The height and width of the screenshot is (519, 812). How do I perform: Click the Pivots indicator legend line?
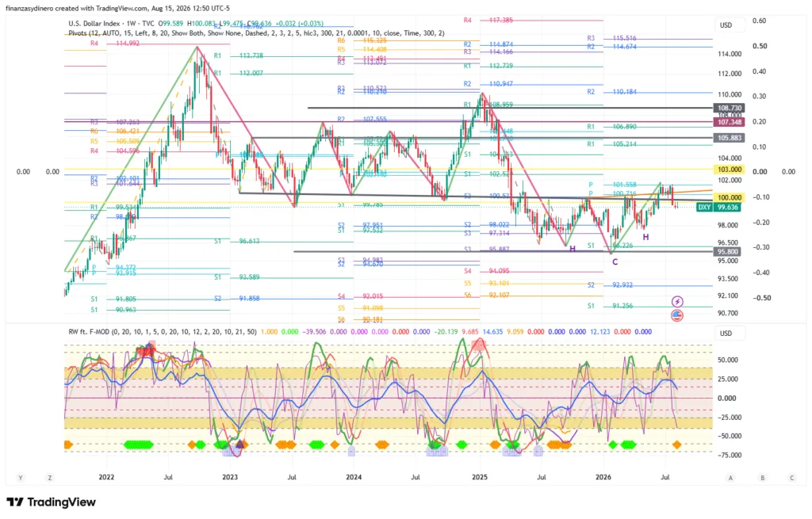256,33
